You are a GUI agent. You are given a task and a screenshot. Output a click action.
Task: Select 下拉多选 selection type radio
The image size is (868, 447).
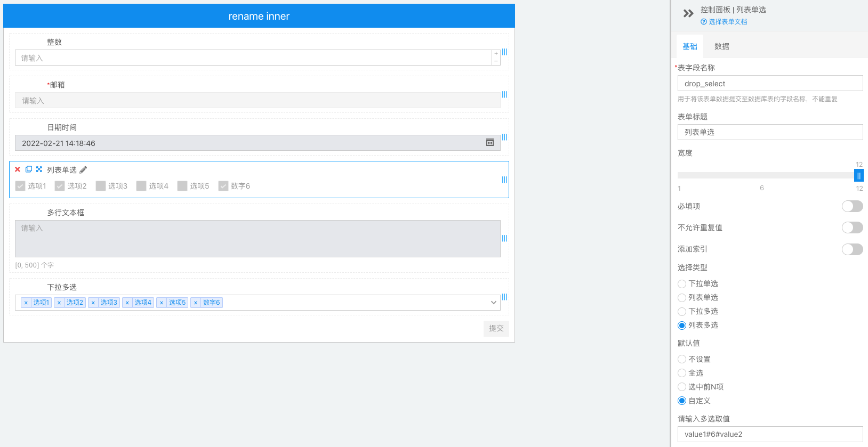click(682, 312)
